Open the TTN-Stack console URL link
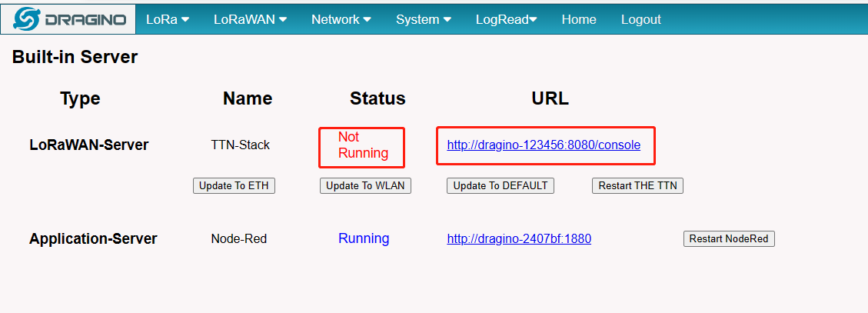This screenshot has height=313, width=868. 544,145
